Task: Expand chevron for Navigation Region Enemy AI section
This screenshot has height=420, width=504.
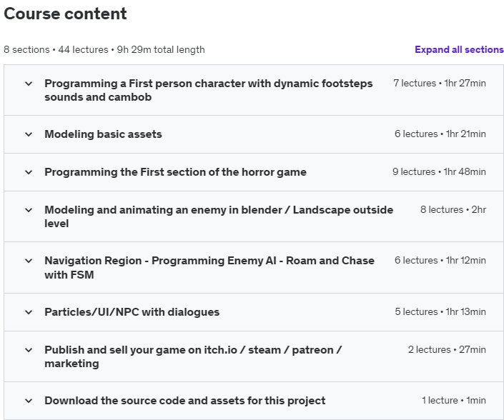Action: (x=29, y=261)
